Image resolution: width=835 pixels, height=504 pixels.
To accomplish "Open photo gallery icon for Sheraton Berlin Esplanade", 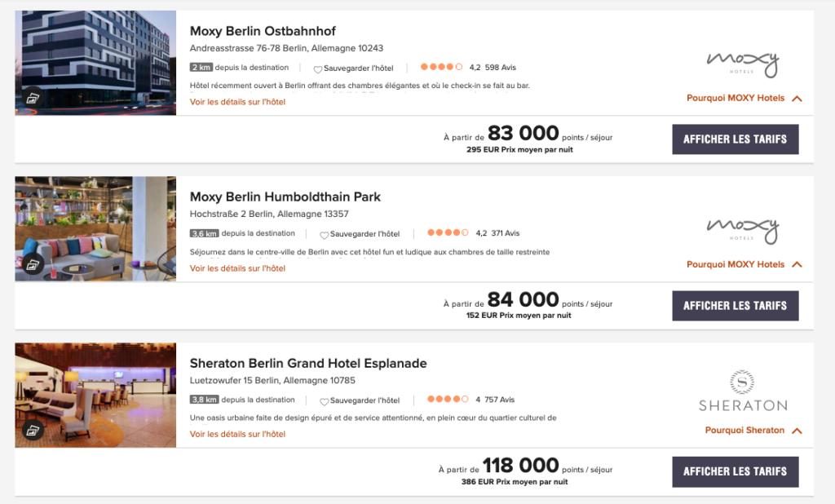I will pyautogui.click(x=33, y=430).
